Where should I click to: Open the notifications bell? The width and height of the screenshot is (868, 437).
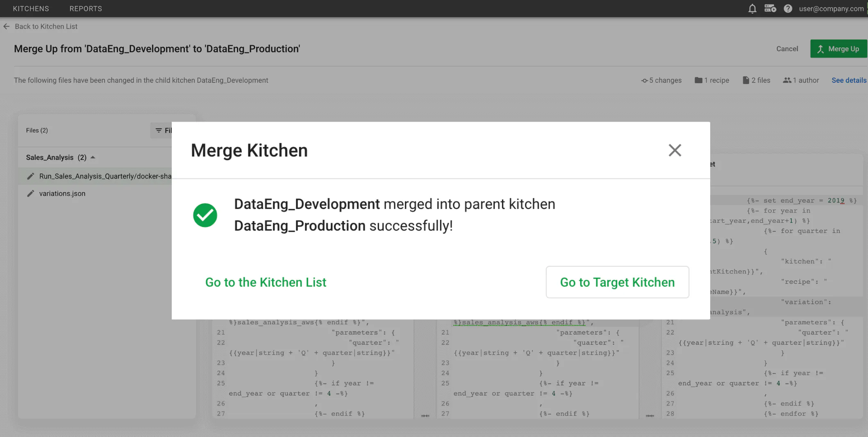click(x=752, y=8)
